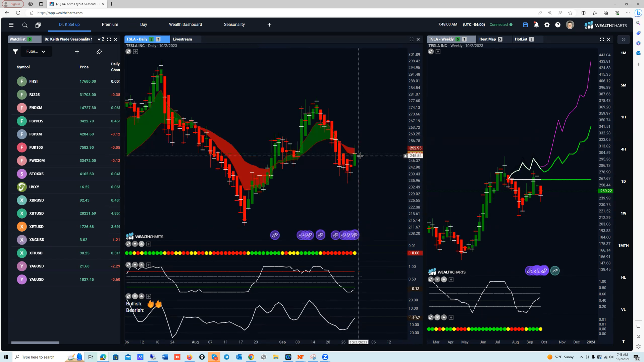Image resolution: width=644 pixels, height=362 pixels.
Task: Open the hamburger main menu
Action: (x=11, y=25)
